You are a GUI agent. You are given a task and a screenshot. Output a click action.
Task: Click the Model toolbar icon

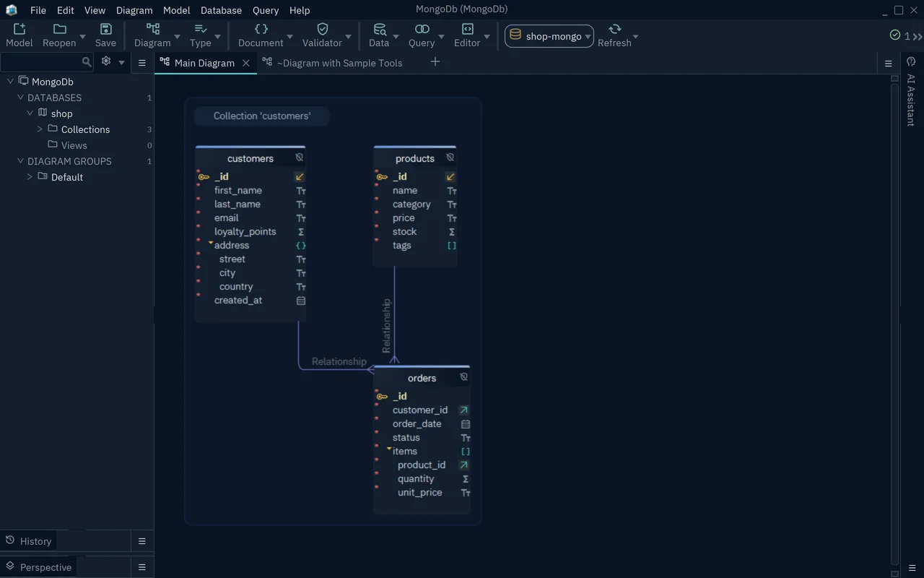(x=19, y=29)
